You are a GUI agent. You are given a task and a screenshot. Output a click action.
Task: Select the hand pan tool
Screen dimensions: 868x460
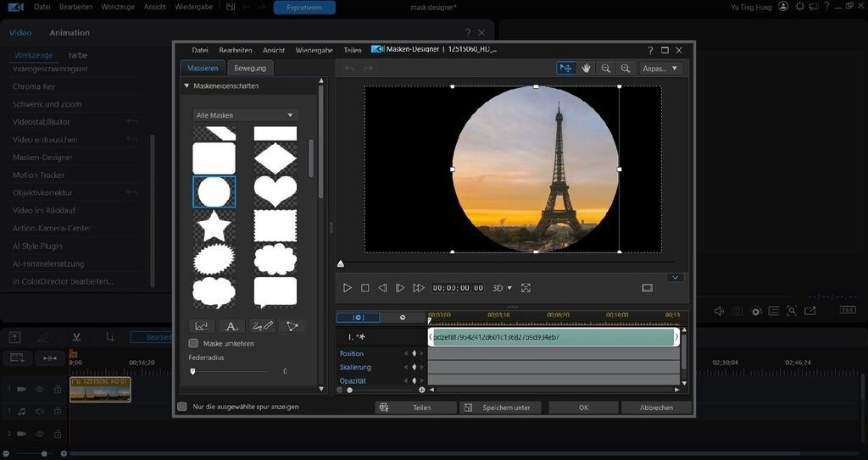point(586,68)
